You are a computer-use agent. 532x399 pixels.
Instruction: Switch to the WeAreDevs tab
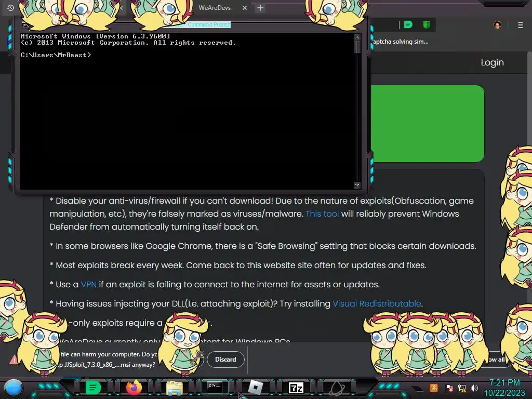[x=214, y=7]
